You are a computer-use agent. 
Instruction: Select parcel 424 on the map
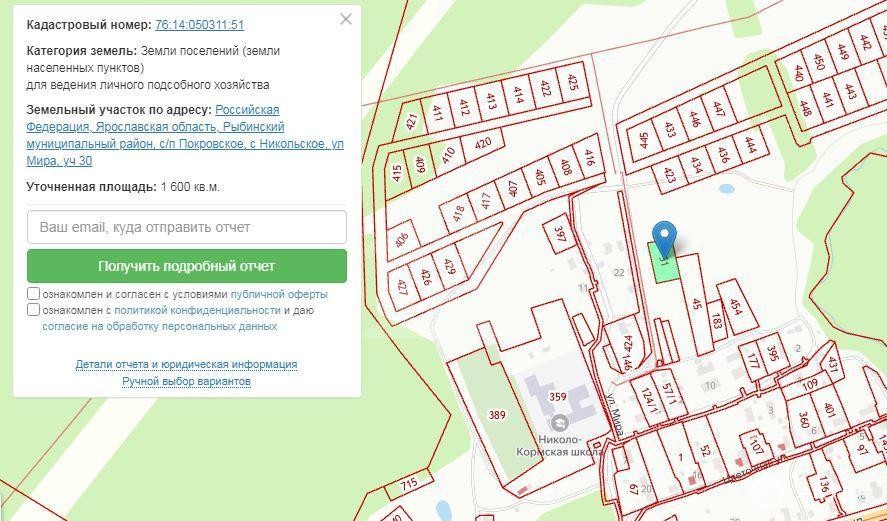point(627,343)
